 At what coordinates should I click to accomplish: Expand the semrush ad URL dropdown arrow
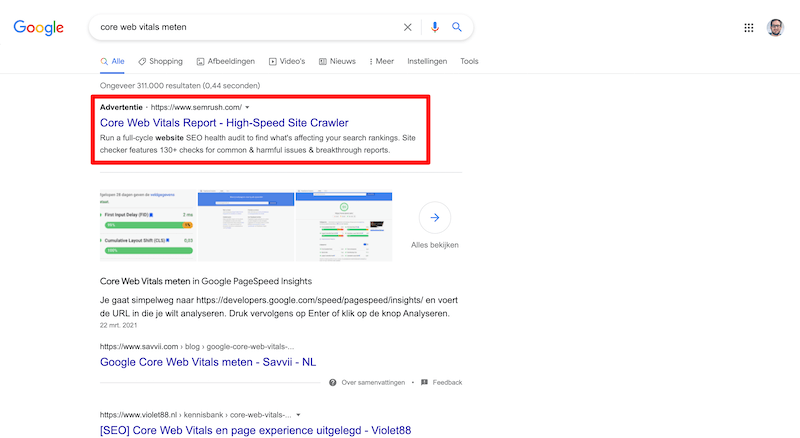(248, 107)
